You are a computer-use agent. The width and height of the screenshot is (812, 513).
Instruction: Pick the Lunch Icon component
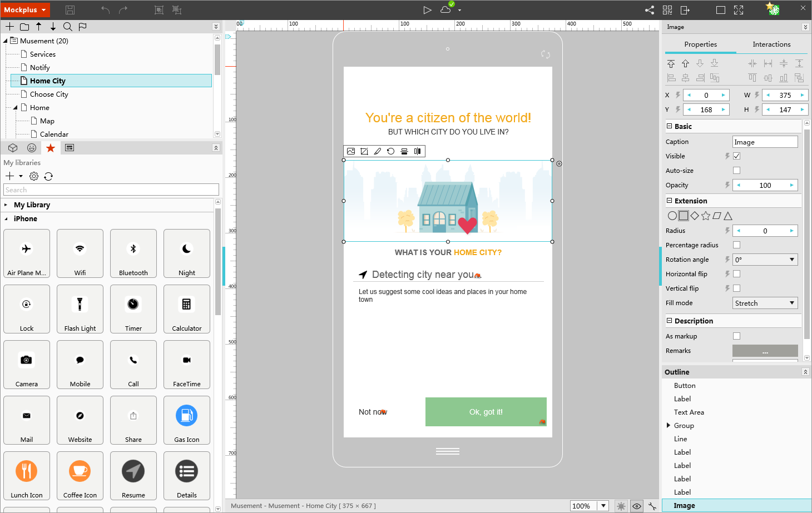point(27,476)
